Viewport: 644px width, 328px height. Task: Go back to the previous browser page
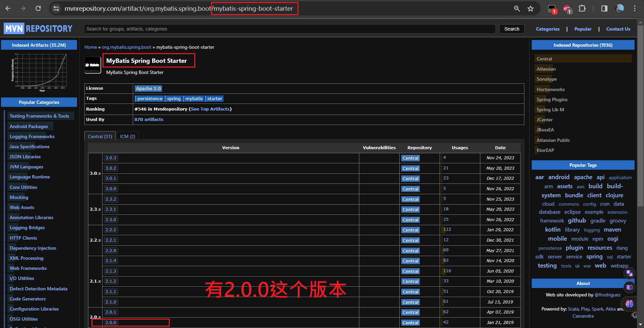click(8, 8)
